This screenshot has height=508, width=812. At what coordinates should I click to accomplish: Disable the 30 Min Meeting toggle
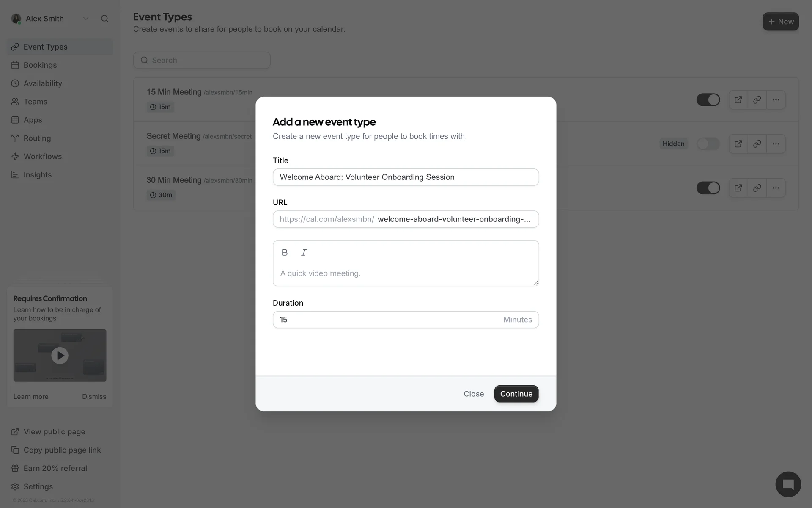coord(708,188)
